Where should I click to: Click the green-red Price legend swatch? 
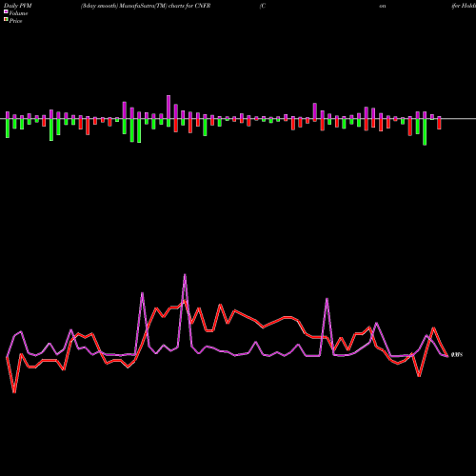click(6, 20)
